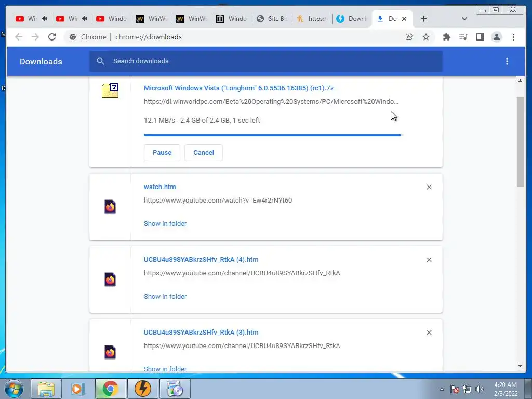Click the Chrome taskbar icon

(110, 389)
